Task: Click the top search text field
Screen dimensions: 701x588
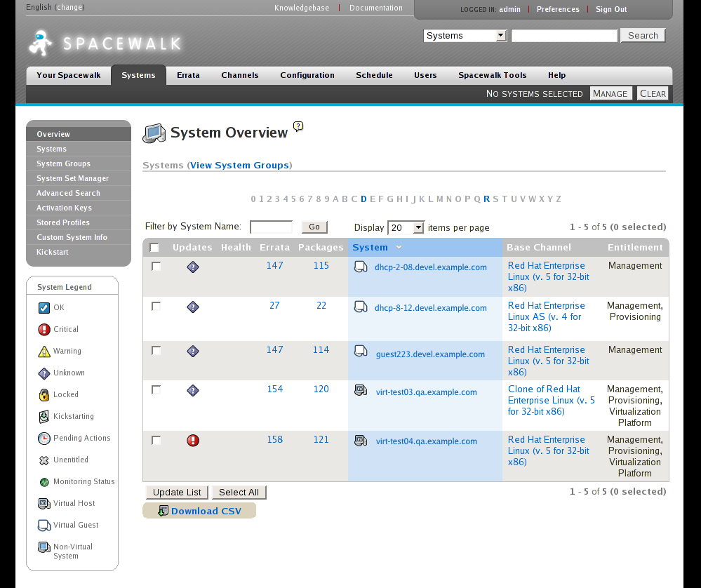Action: pyautogui.click(x=564, y=35)
